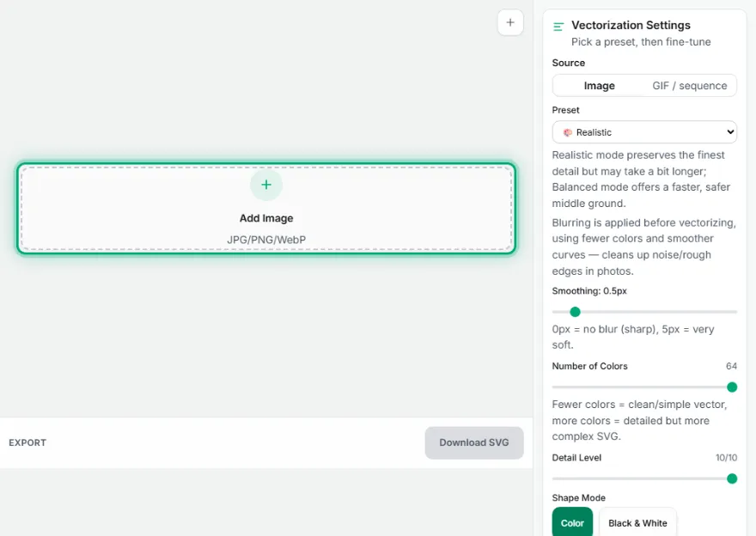Click the Add Image label
This screenshot has width=756, height=536.
point(266,218)
